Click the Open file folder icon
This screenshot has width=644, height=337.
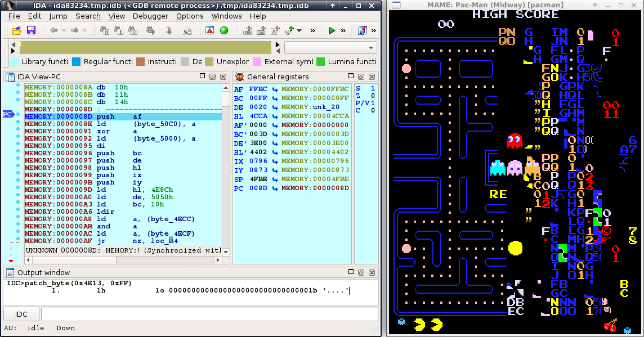coord(16,30)
